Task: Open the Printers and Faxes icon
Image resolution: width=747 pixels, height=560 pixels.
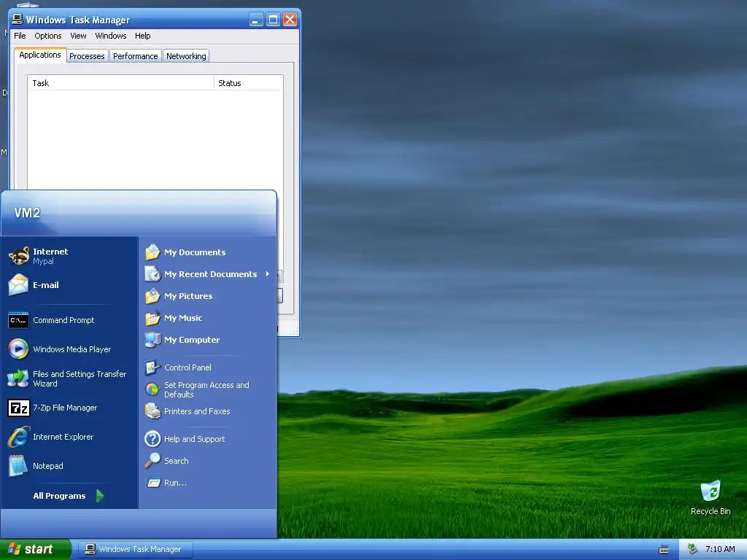Action: pos(152,411)
